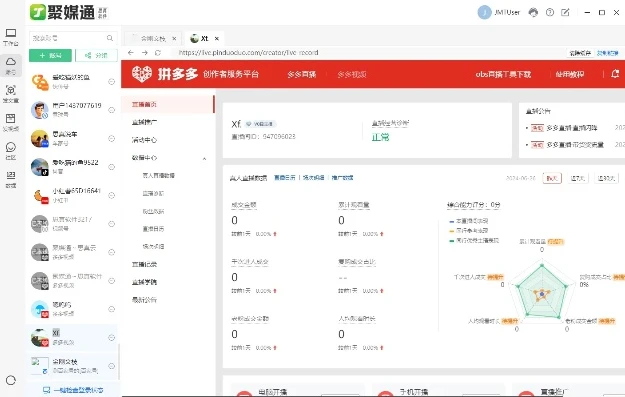Switch to the first browser tab
This screenshot has height=397, width=625.
pyautogui.click(x=152, y=39)
